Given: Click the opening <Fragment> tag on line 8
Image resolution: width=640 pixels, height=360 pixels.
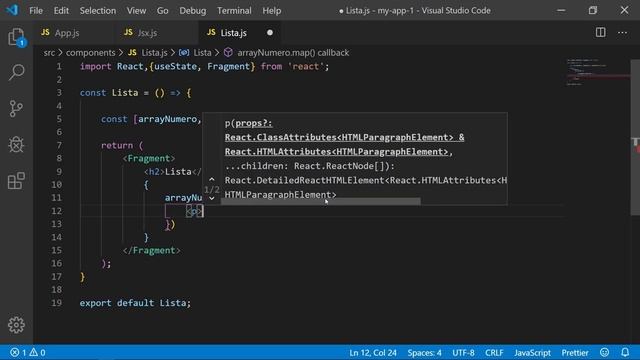Looking at the screenshot, I should [149, 158].
